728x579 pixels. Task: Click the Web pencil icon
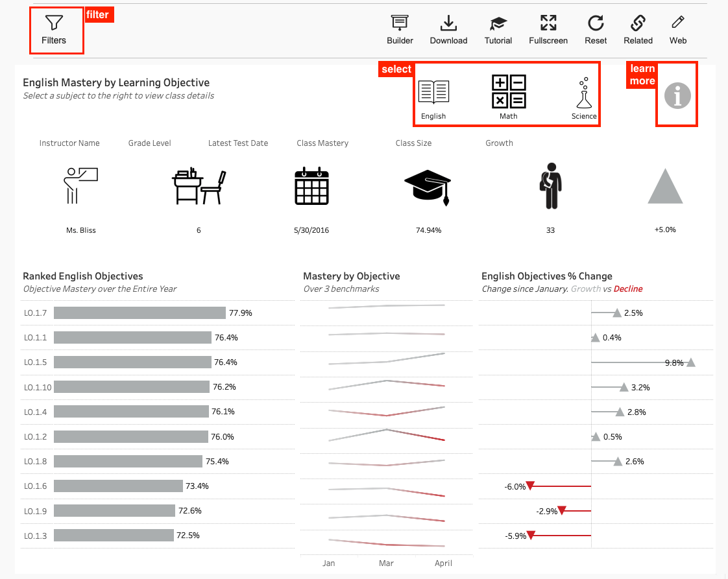pos(678,24)
